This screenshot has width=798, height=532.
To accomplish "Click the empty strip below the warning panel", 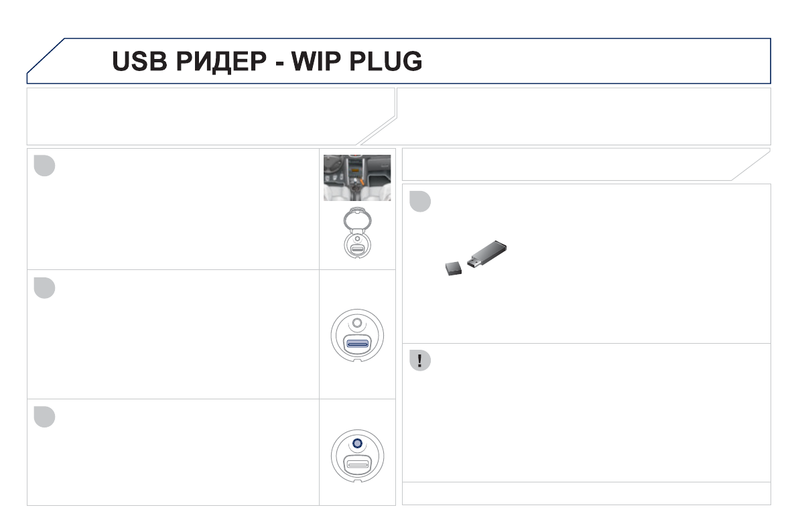I will click(586, 493).
